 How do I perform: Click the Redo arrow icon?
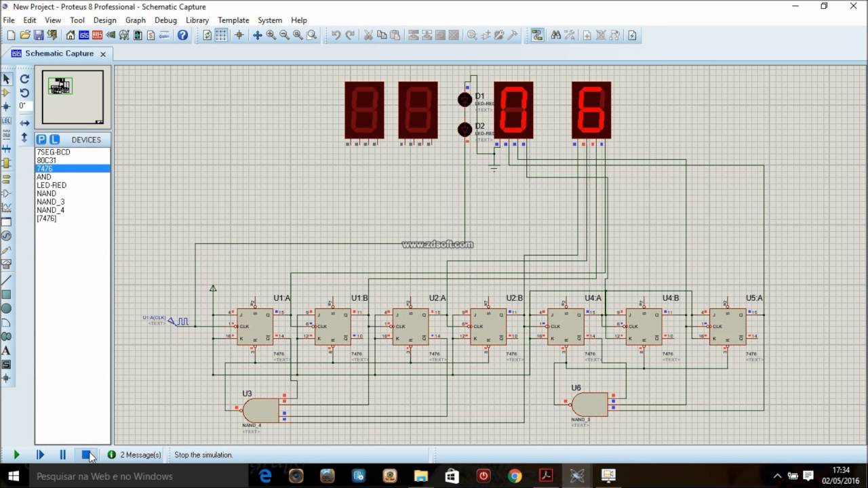[x=350, y=35]
